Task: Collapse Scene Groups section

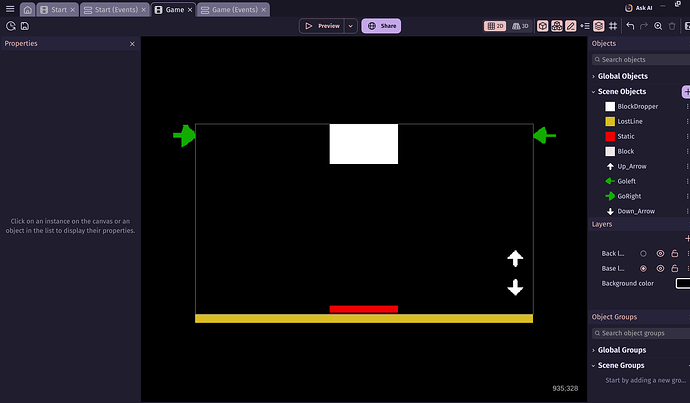Action: [x=593, y=366]
